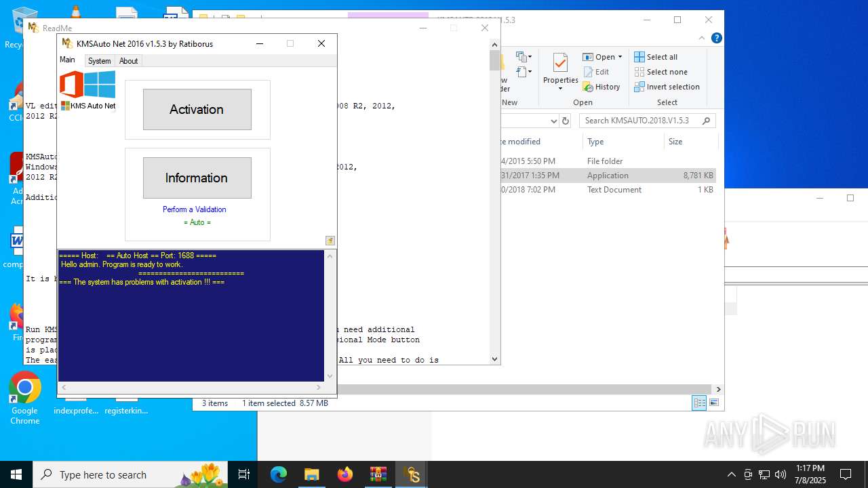Switch Explorer to large icons view

point(713,403)
